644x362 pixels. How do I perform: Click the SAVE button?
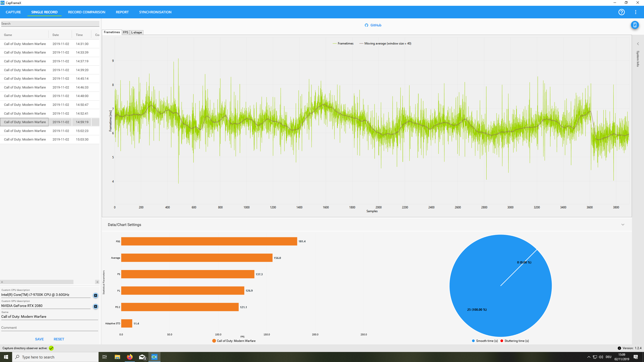(39, 339)
